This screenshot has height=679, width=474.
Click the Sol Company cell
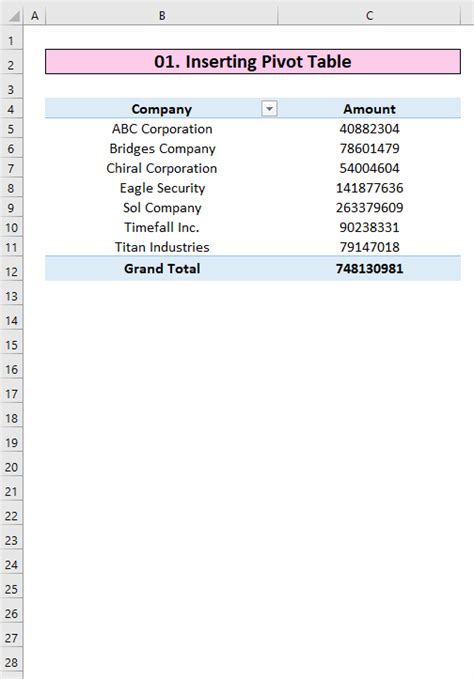[161, 207]
